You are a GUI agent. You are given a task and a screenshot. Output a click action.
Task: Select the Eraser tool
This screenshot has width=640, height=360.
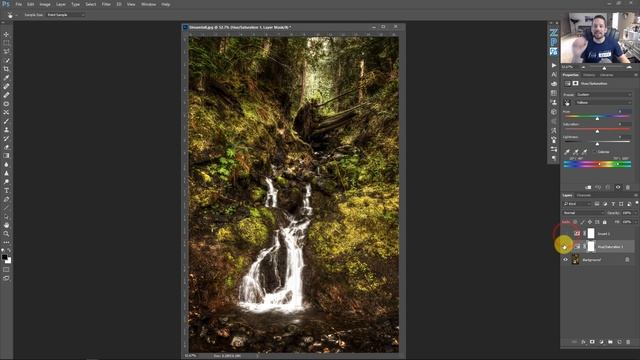pyautogui.click(x=6, y=147)
